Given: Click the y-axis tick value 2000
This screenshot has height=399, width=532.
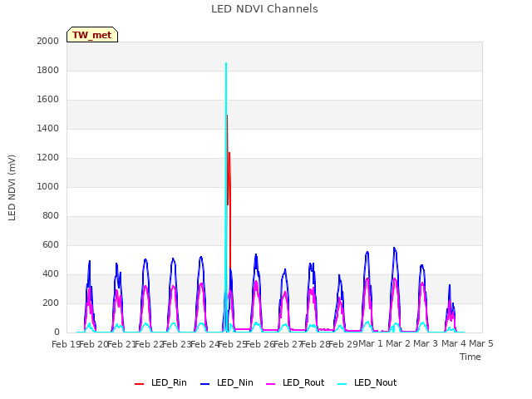Looking at the screenshot, I should coord(48,41).
